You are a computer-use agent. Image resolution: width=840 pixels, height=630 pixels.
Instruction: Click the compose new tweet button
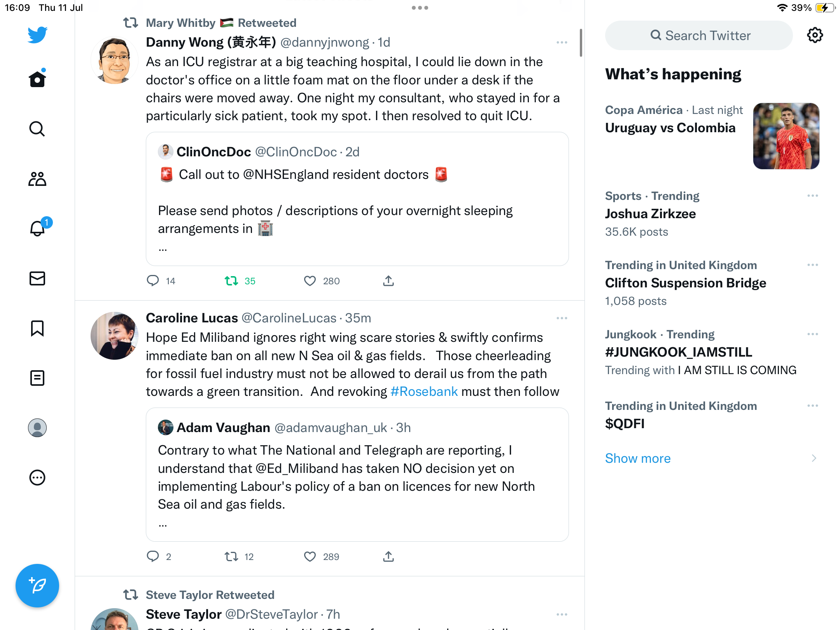(x=37, y=586)
